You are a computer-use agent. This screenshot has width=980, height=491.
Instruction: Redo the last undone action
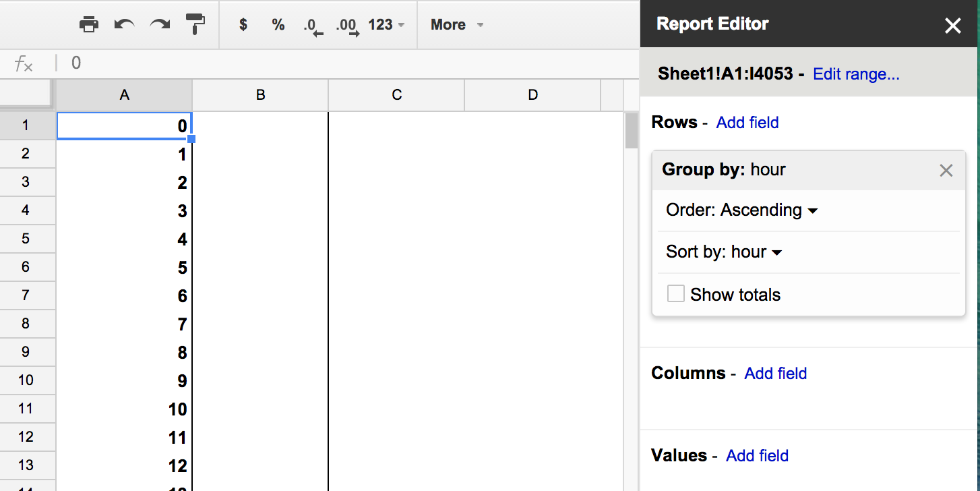[160, 25]
